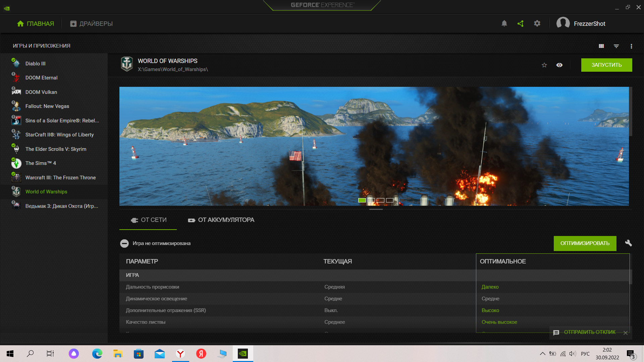The width and height of the screenshot is (644, 362).
Task: Click the panel divider drag handle
Action: [x=376, y=209]
